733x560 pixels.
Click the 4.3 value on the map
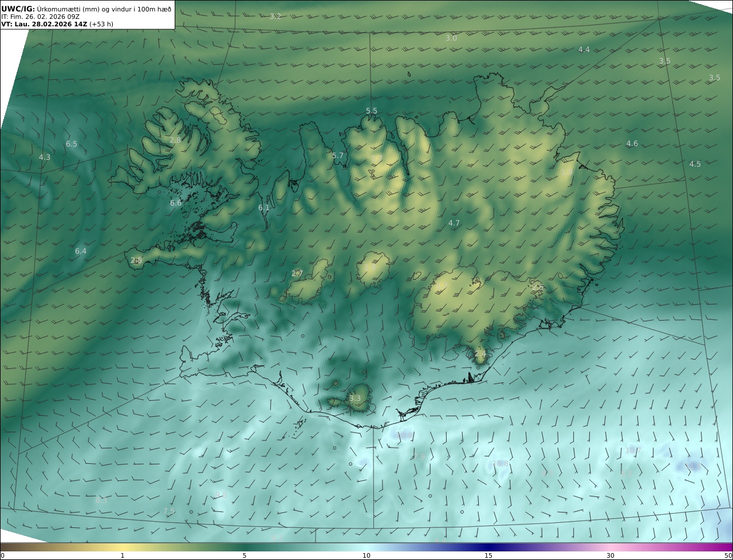pyautogui.click(x=45, y=157)
